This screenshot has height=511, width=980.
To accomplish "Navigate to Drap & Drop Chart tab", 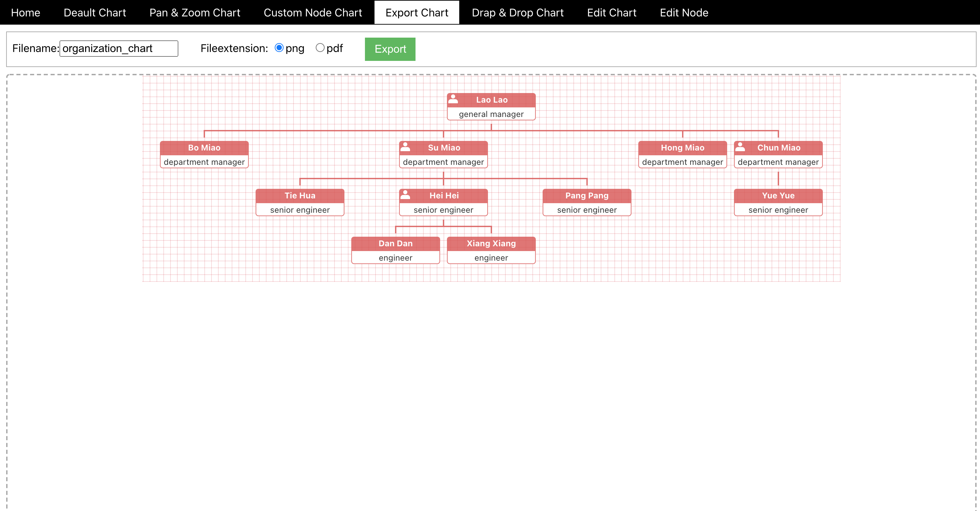I will [x=517, y=13].
